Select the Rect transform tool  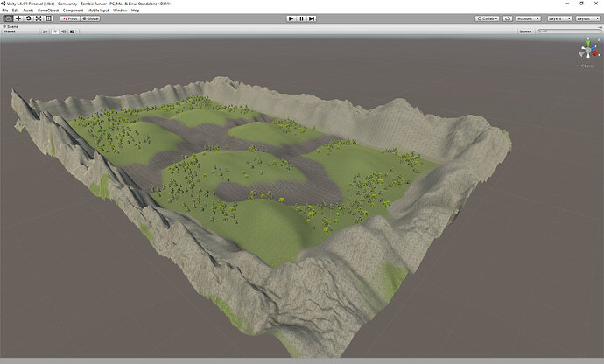pyautogui.click(x=48, y=18)
